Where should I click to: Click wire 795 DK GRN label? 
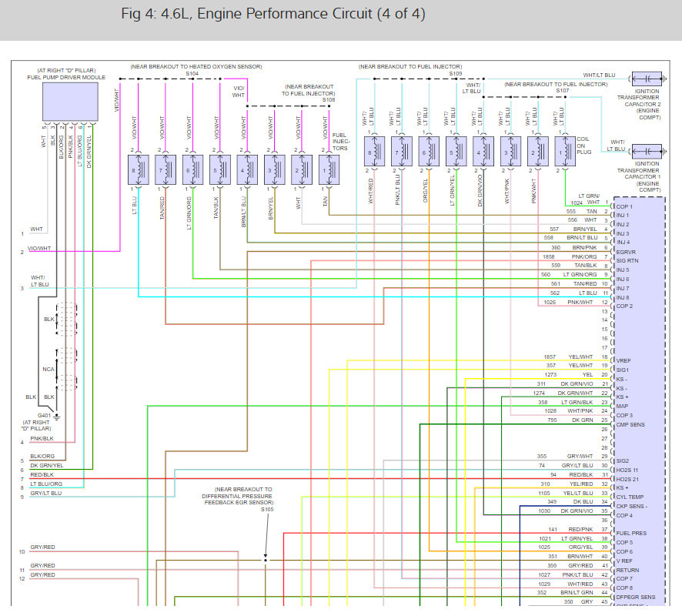click(x=570, y=420)
